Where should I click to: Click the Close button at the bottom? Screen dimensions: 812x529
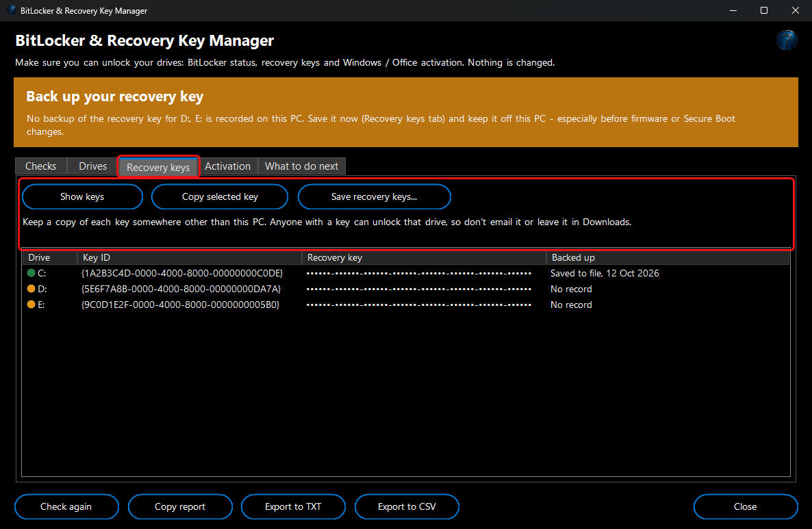point(745,506)
